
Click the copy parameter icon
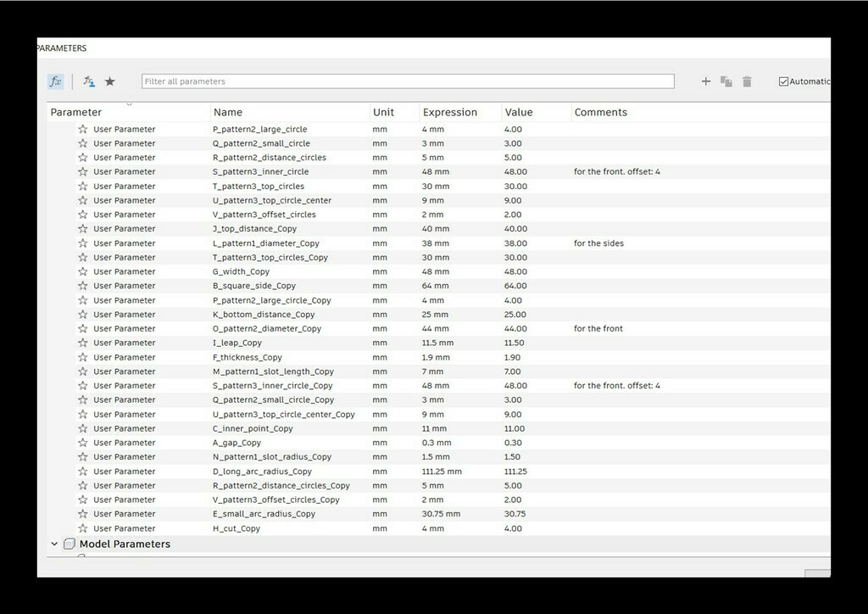pos(726,81)
